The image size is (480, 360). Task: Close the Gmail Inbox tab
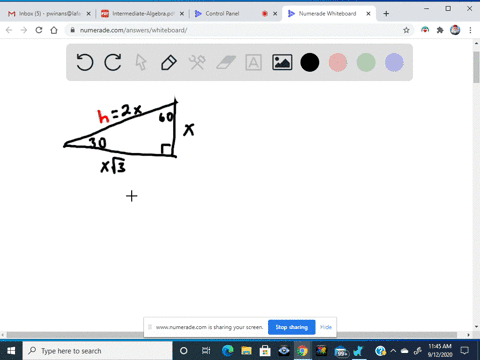click(88, 14)
